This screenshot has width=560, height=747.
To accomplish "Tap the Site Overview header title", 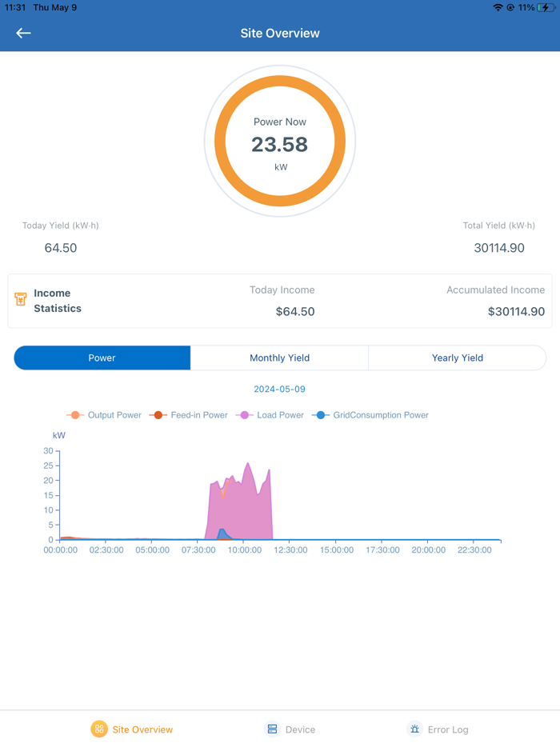I will [280, 34].
